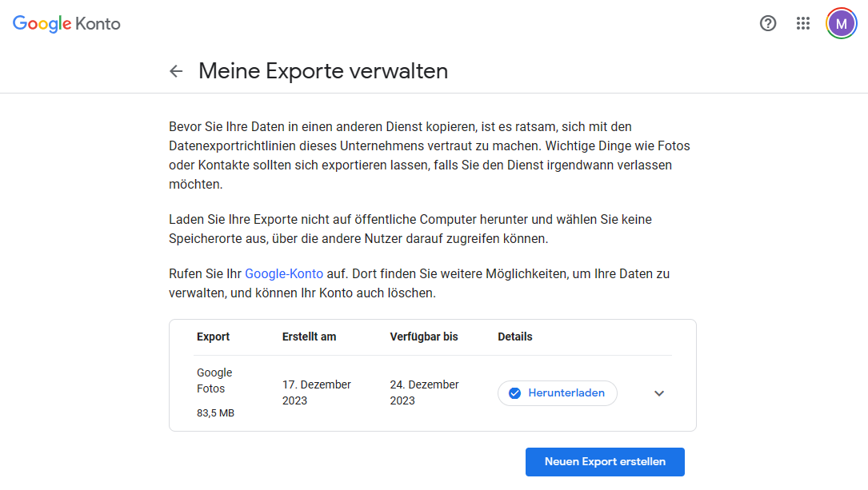This screenshot has height=490, width=868.
Task: Click the Erstellt am column header
Action: coord(308,337)
